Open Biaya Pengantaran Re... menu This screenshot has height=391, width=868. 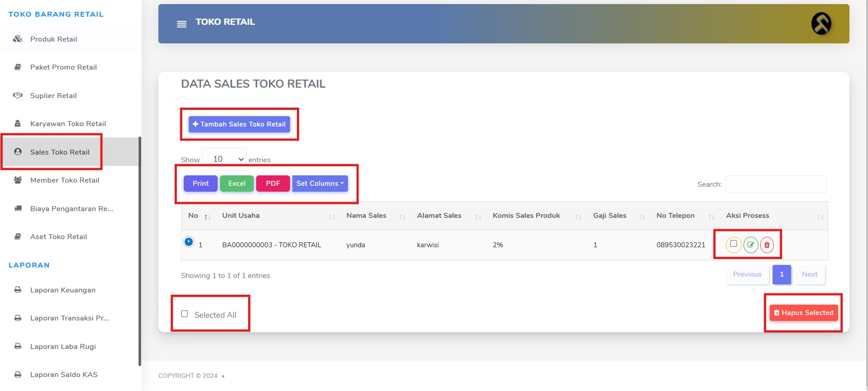pyautogui.click(x=71, y=208)
